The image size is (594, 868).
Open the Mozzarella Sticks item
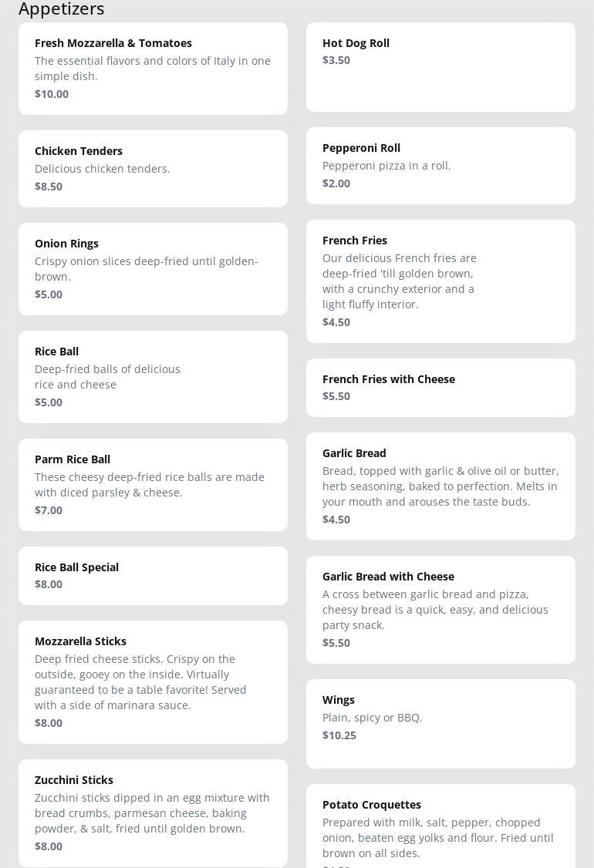point(80,641)
